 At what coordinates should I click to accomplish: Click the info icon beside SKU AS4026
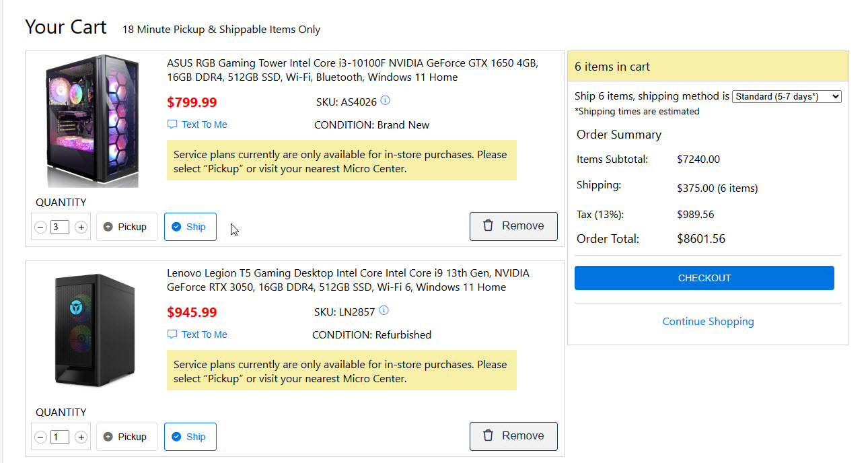pos(385,101)
